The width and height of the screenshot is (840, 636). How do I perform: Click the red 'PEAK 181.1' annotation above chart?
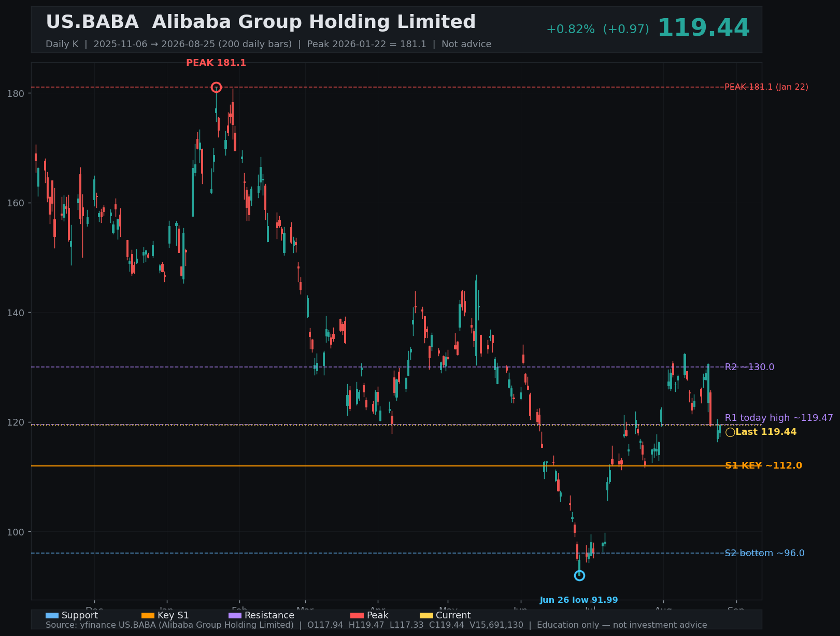coord(216,63)
